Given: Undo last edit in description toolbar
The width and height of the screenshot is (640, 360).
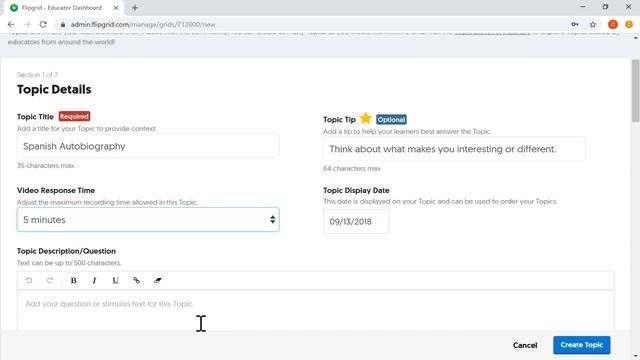Looking at the screenshot, I should point(29,280).
